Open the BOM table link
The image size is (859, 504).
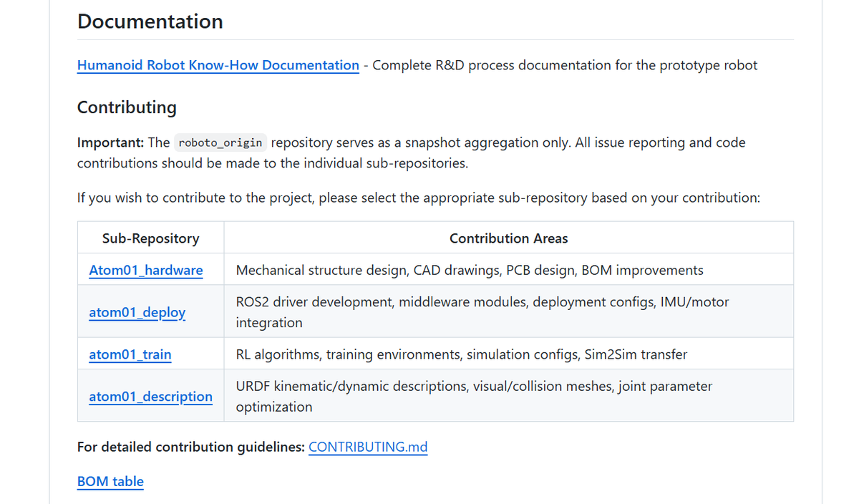(110, 481)
